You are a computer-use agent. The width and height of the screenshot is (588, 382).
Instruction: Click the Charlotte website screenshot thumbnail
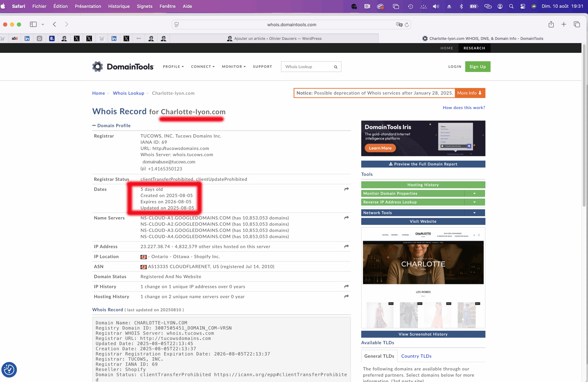coord(423,278)
